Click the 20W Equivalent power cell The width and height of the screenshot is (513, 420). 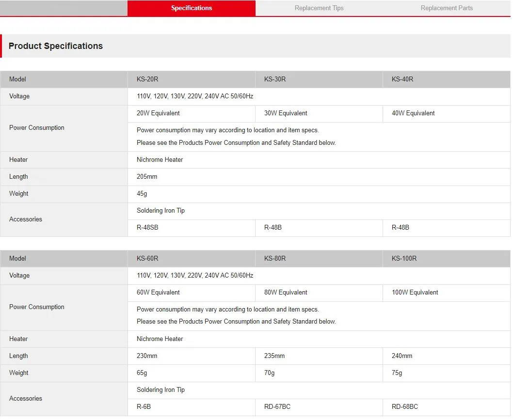158,113
